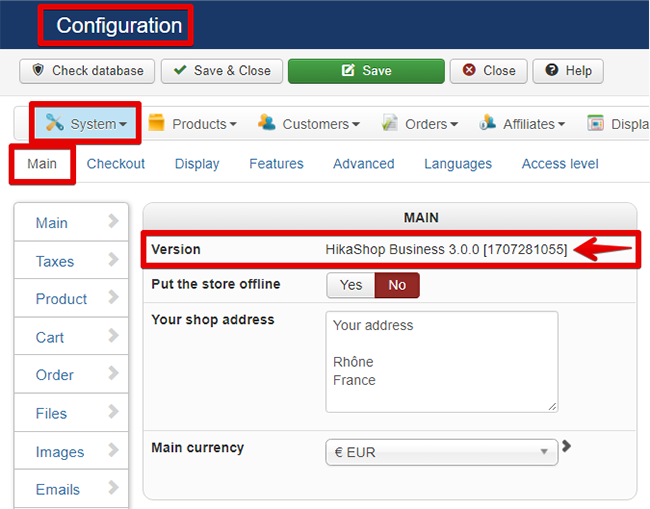Open the Affiliates dropdown menu
The height and width of the screenshot is (509, 650).
(x=522, y=124)
